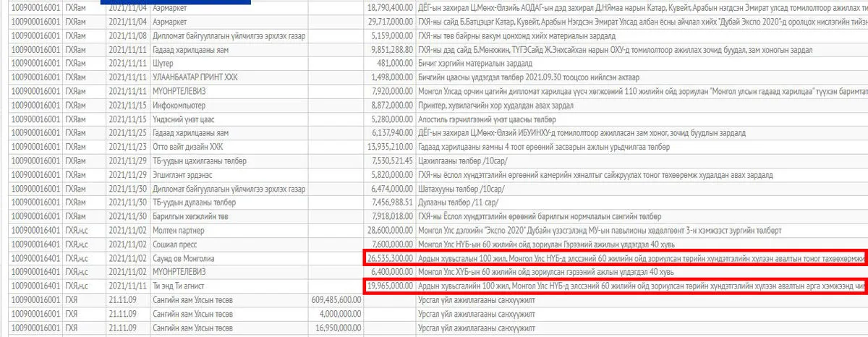Select the amount 28,600,000.00
Screen dimensions: 868x337
391,231
